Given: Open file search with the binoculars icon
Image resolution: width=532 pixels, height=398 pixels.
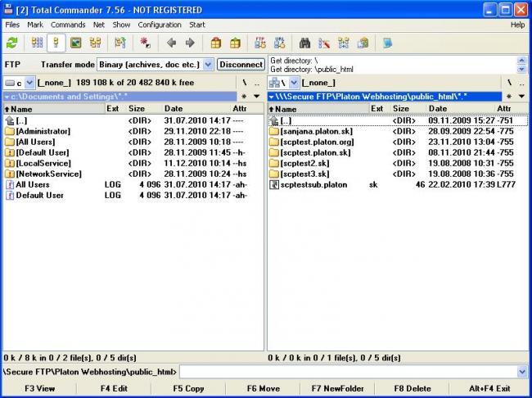Looking at the screenshot, I should click(304, 43).
